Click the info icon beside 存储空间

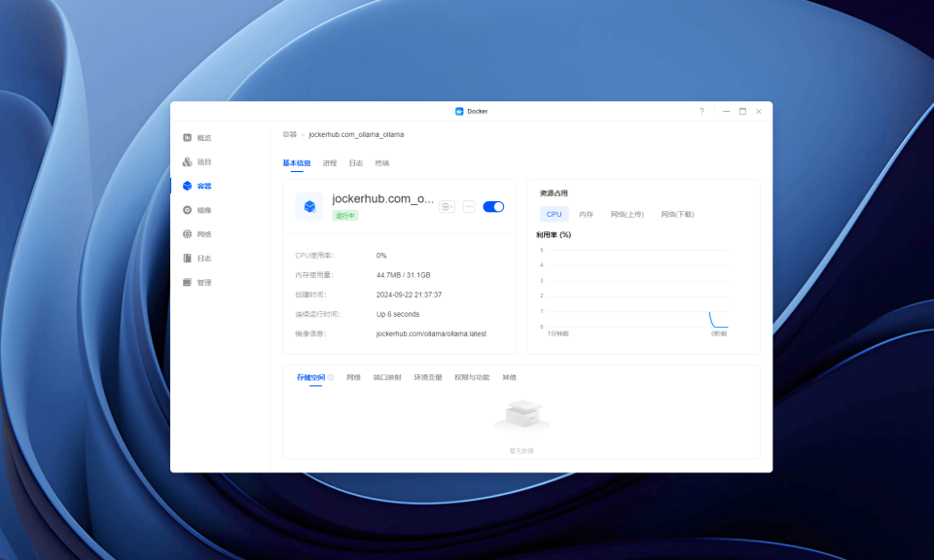(x=331, y=377)
